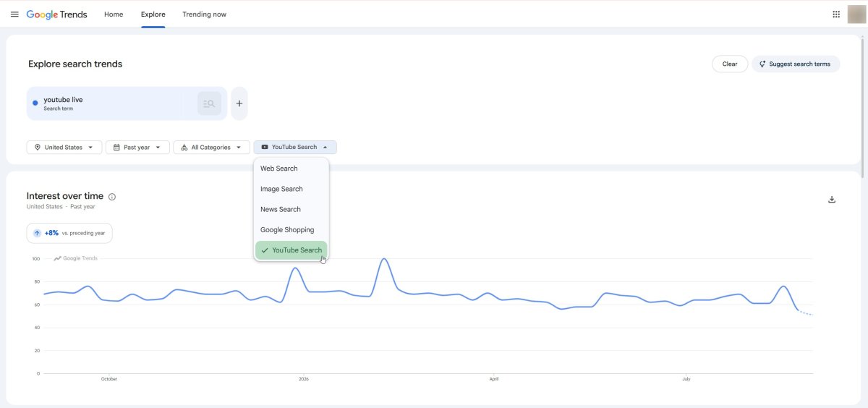Click the location pin icon in the United States chip
This screenshot has width=868, height=408.
coord(38,148)
